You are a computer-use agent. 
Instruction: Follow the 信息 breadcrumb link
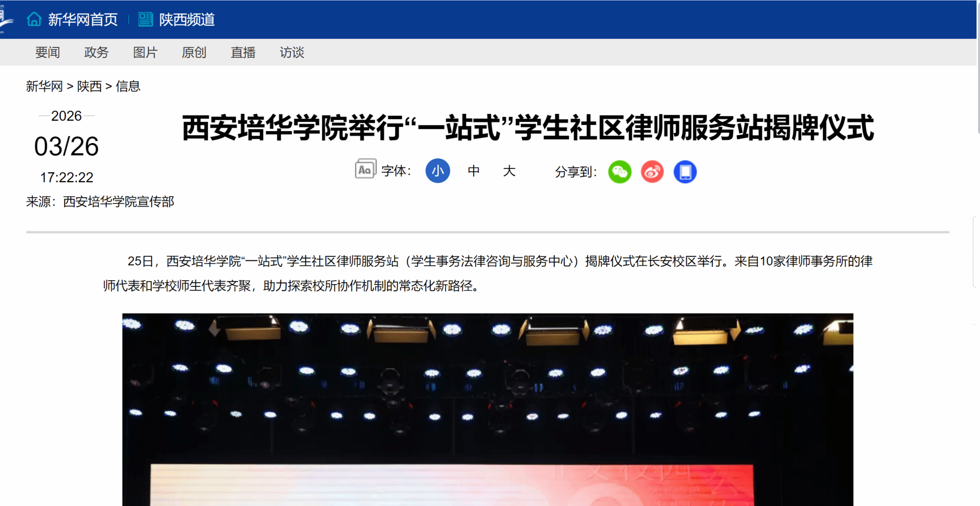coord(128,86)
